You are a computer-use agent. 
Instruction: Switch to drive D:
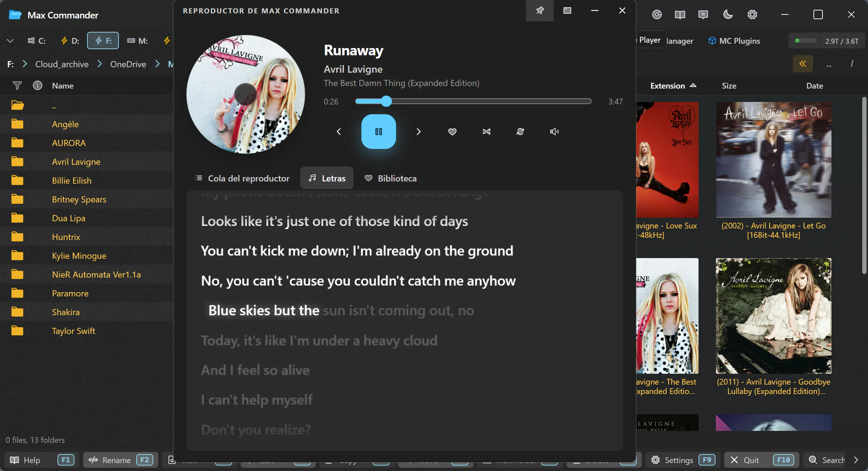(70, 41)
